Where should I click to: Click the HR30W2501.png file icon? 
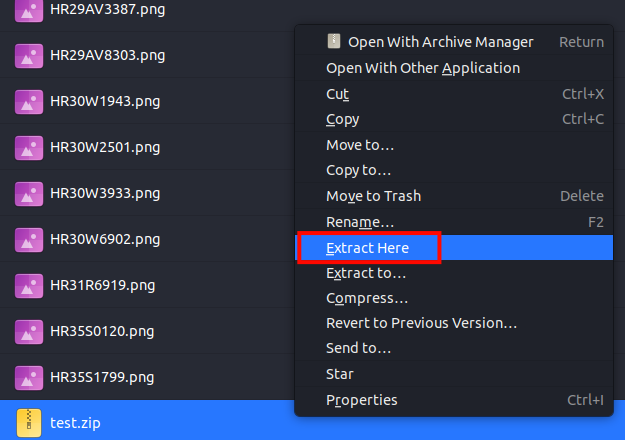29,148
